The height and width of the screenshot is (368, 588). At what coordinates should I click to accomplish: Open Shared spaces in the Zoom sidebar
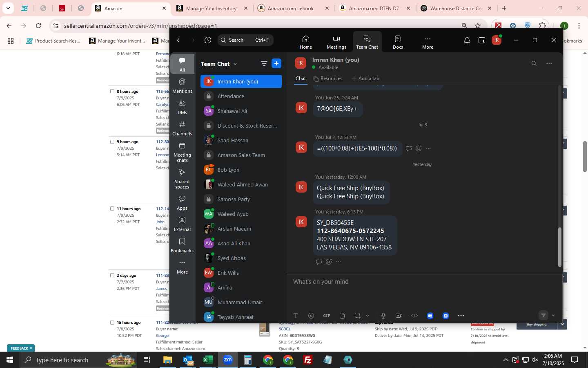(182, 178)
